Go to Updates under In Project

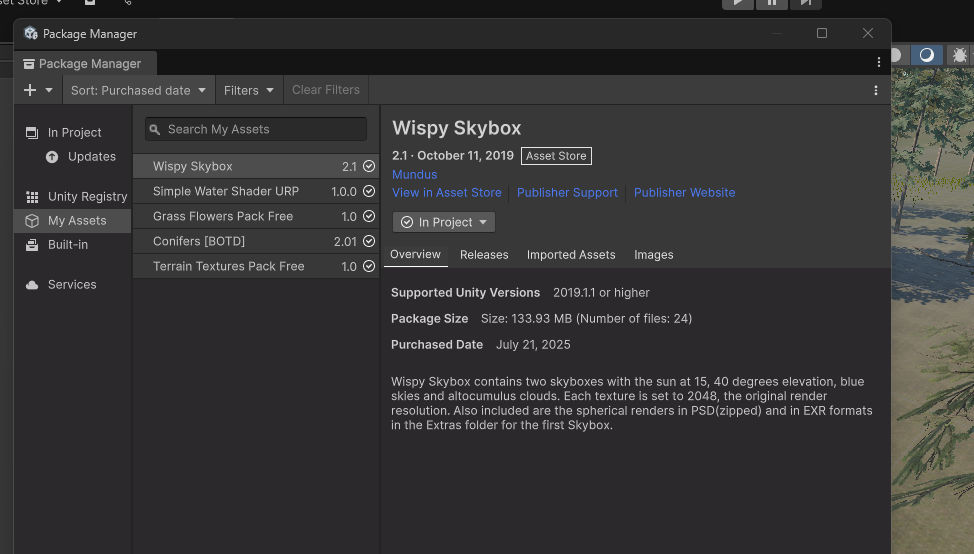(x=91, y=157)
